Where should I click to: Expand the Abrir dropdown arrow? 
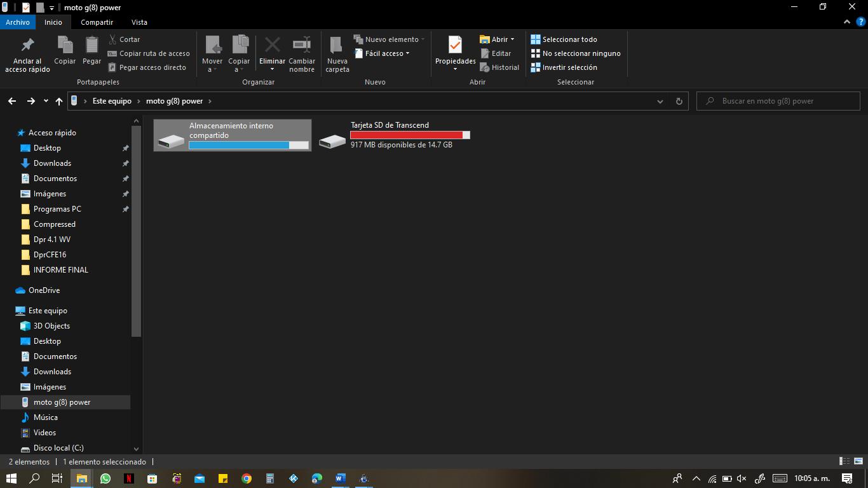[512, 39]
